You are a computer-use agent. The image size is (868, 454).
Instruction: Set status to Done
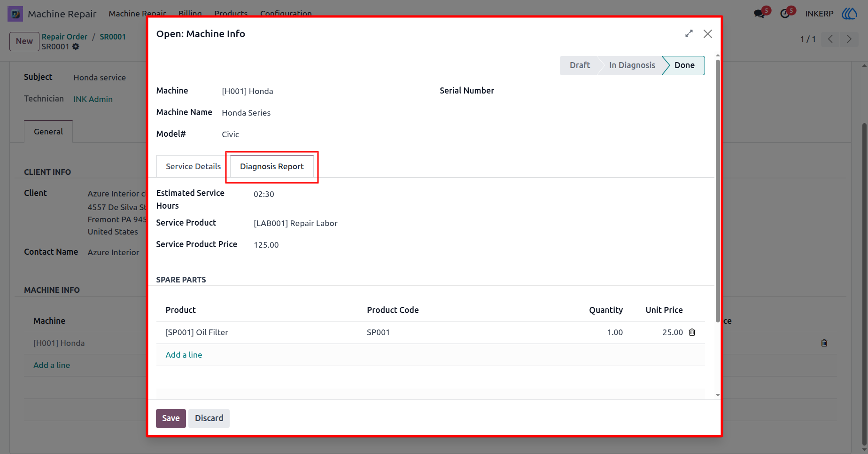coord(684,65)
